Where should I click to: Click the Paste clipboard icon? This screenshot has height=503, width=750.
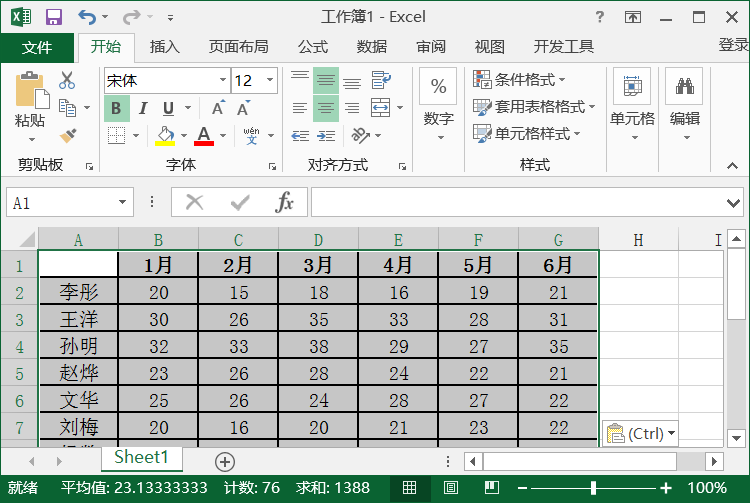tap(32, 90)
